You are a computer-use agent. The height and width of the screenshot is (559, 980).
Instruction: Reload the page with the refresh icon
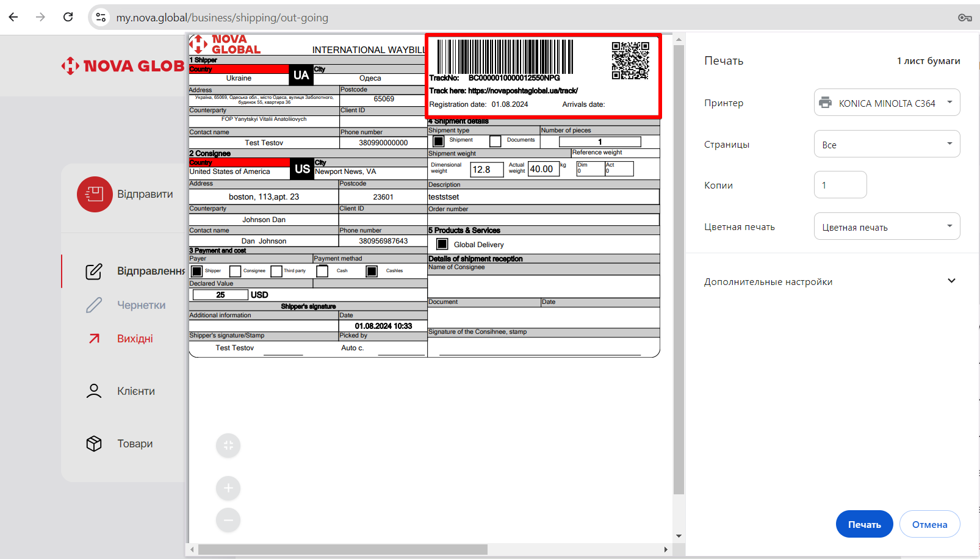[68, 17]
